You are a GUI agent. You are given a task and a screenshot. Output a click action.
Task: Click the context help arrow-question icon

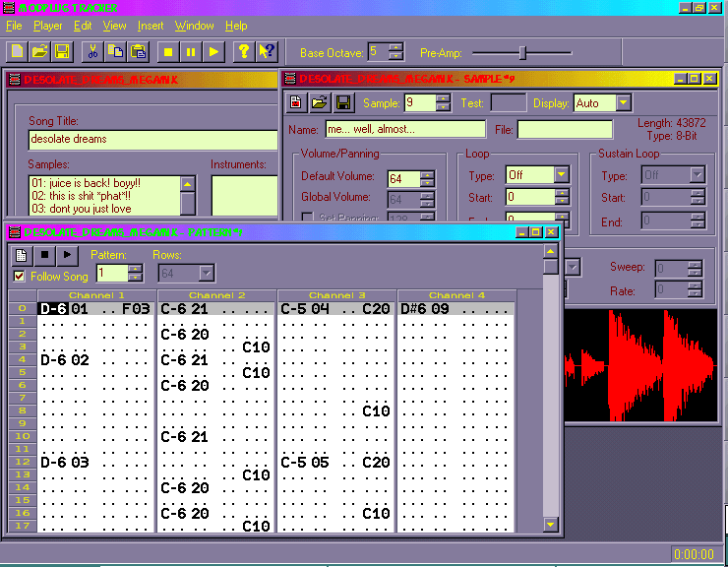click(x=266, y=51)
